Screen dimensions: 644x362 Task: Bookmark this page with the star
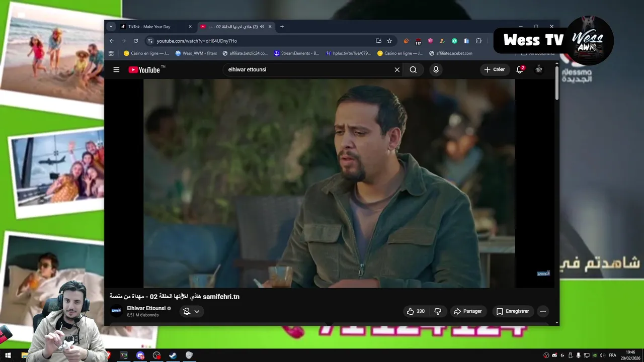click(x=389, y=41)
